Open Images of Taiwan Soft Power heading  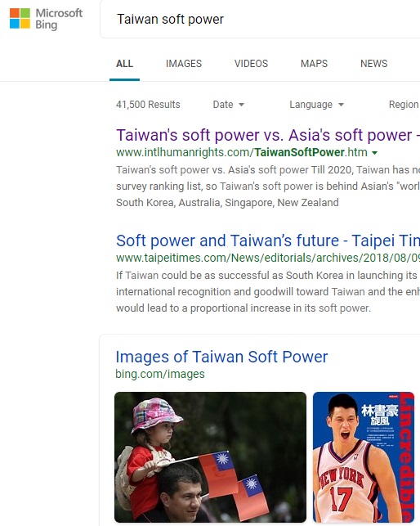[221, 357]
